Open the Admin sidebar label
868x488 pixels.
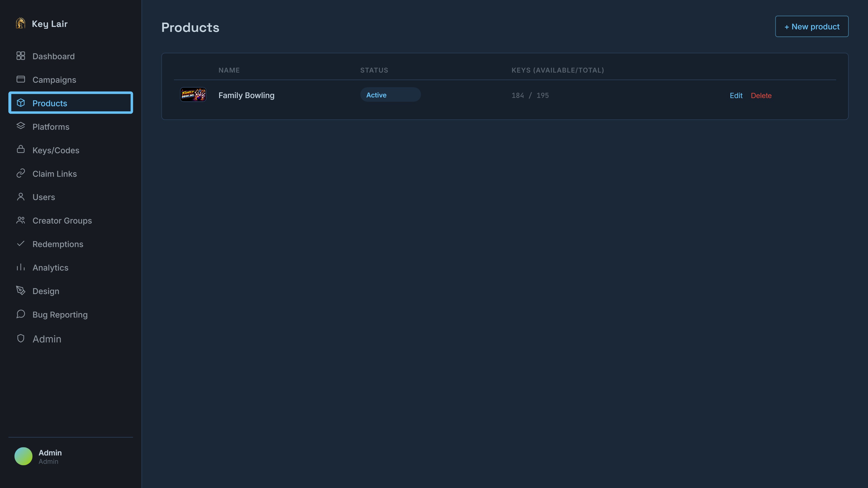tap(47, 339)
